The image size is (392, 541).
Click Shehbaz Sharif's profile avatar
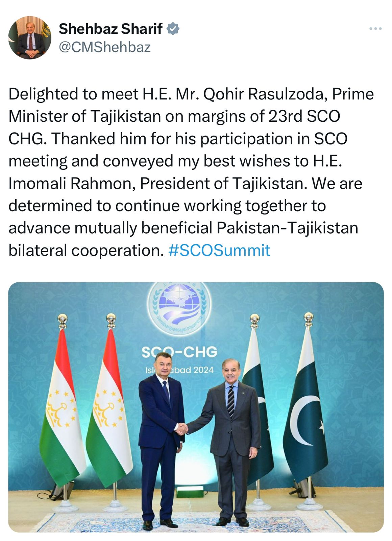[x=30, y=38]
